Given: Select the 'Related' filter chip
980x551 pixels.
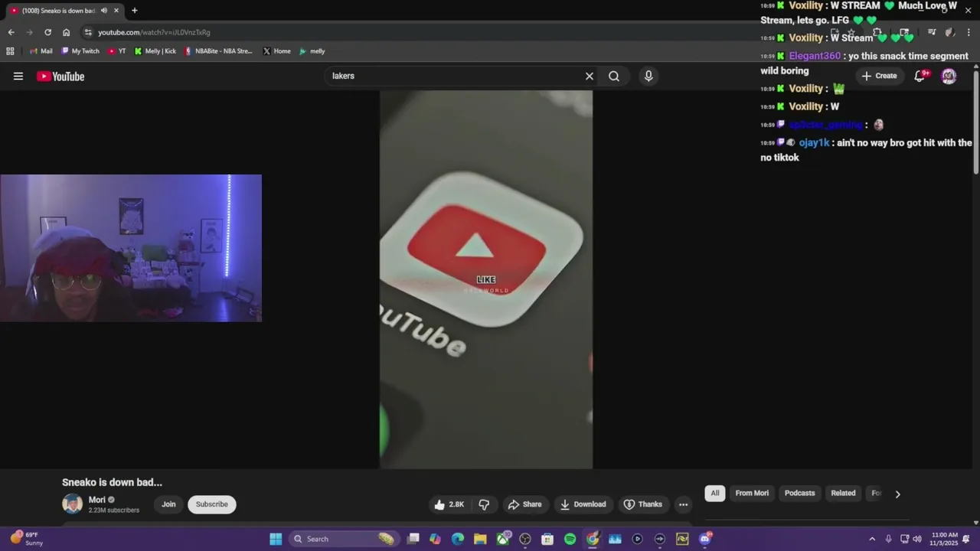Looking at the screenshot, I should coord(843,494).
